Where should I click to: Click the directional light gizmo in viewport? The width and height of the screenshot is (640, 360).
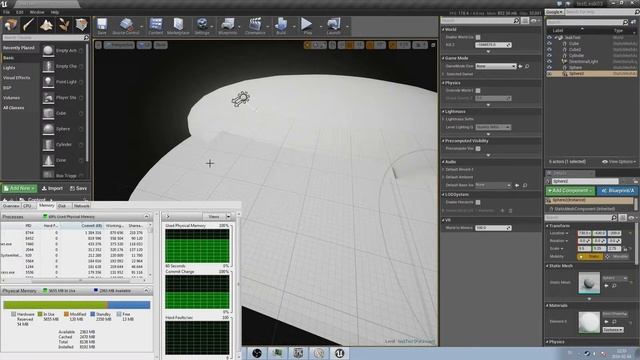coord(241,99)
